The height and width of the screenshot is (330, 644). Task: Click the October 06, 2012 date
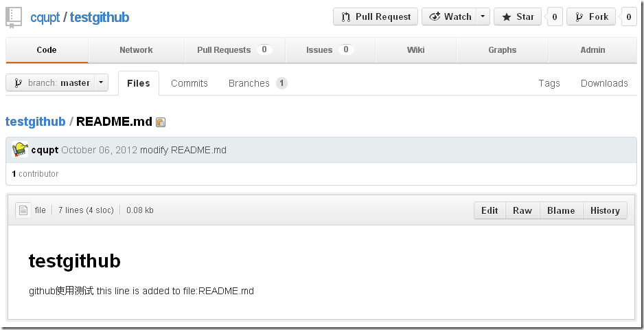click(x=99, y=150)
